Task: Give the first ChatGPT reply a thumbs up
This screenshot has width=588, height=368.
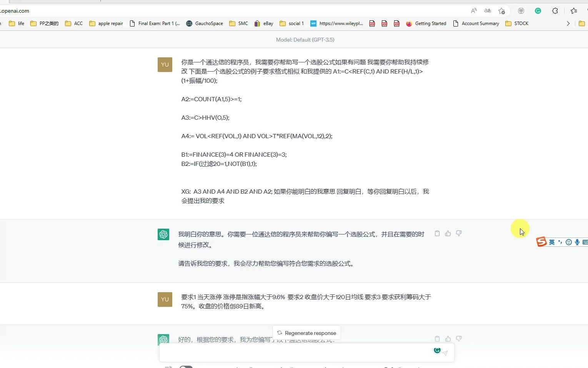Action: click(x=448, y=233)
